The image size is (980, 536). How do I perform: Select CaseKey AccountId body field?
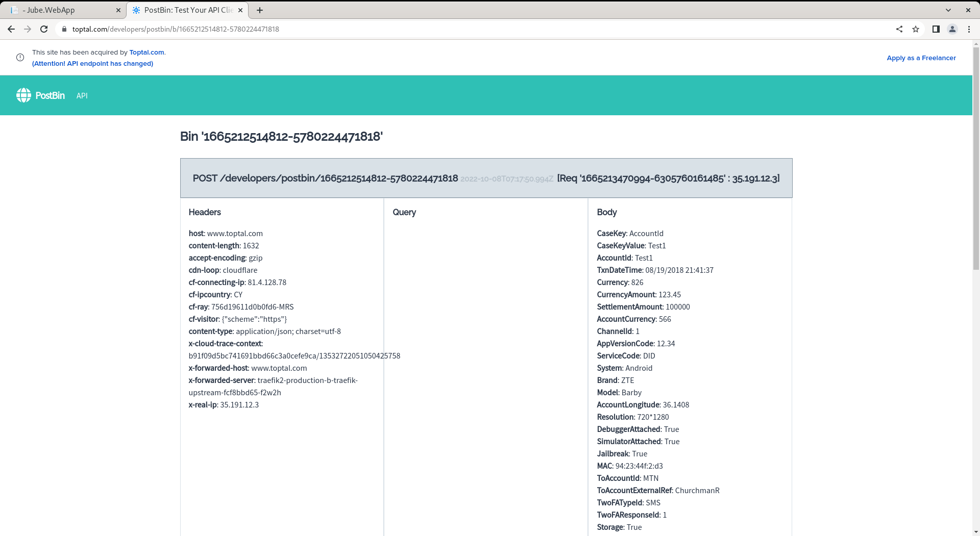click(x=630, y=233)
